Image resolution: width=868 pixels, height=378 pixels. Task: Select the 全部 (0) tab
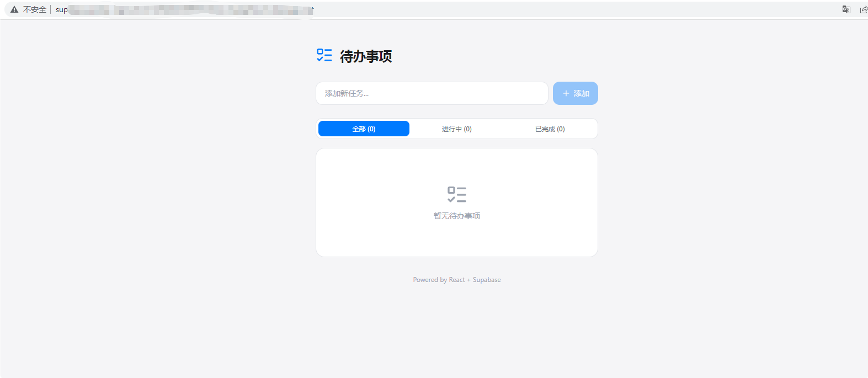coord(364,129)
